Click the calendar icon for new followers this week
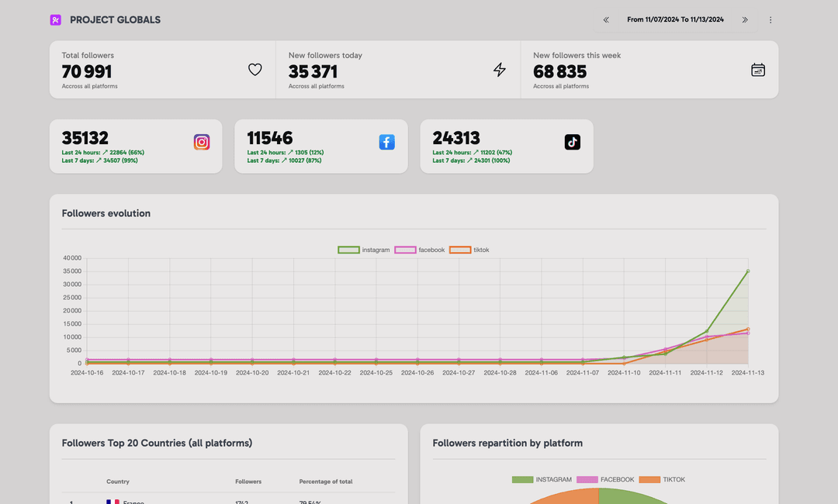Image resolution: width=838 pixels, height=504 pixels. (x=758, y=70)
